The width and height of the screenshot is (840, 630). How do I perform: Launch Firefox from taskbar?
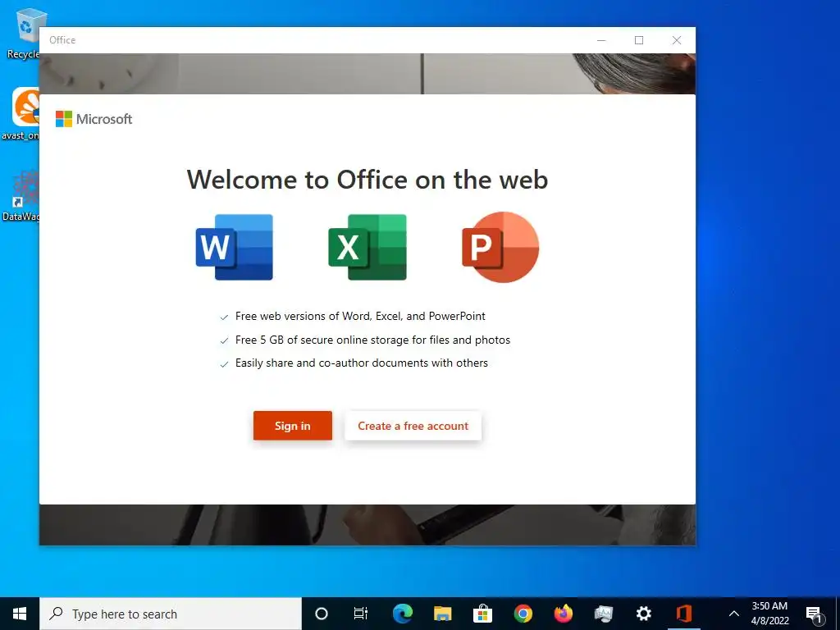[x=563, y=614]
